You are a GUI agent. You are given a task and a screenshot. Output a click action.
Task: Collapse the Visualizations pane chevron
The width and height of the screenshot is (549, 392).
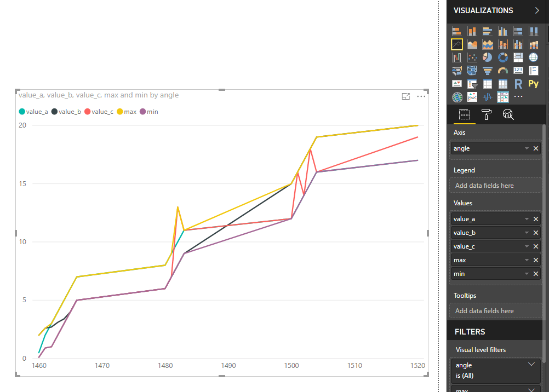[537, 10]
